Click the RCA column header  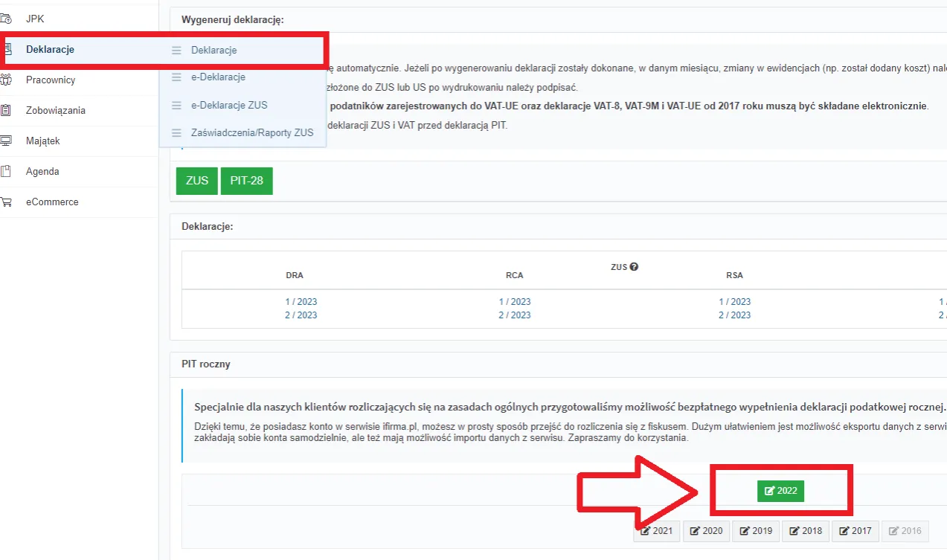(x=515, y=275)
